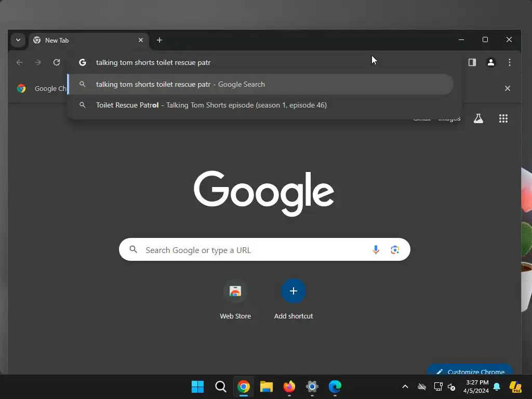Select the 'talking tom shorts toilet rescue patr' Google Search suggestion
The height and width of the screenshot is (399, 532).
coord(261,84)
